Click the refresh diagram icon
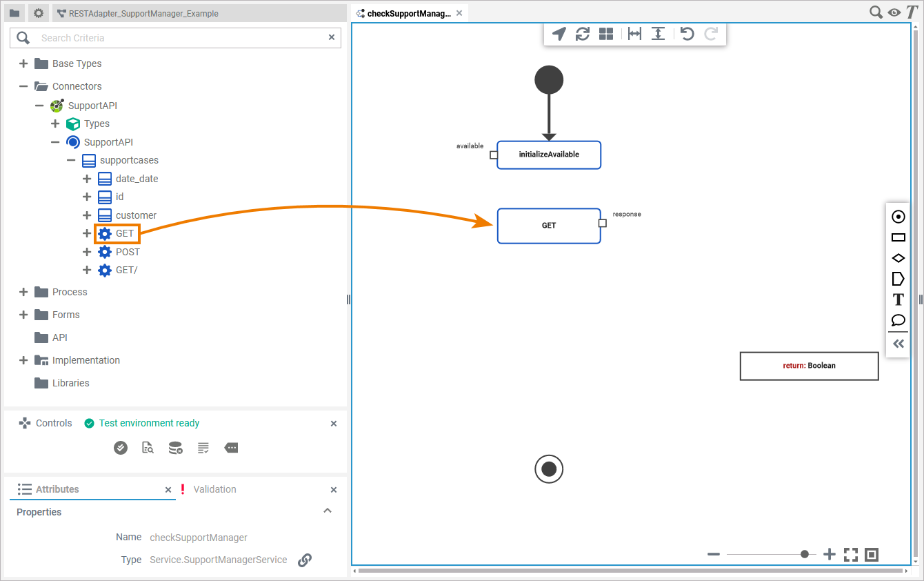924x581 pixels. pyautogui.click(x=583, y=34)
